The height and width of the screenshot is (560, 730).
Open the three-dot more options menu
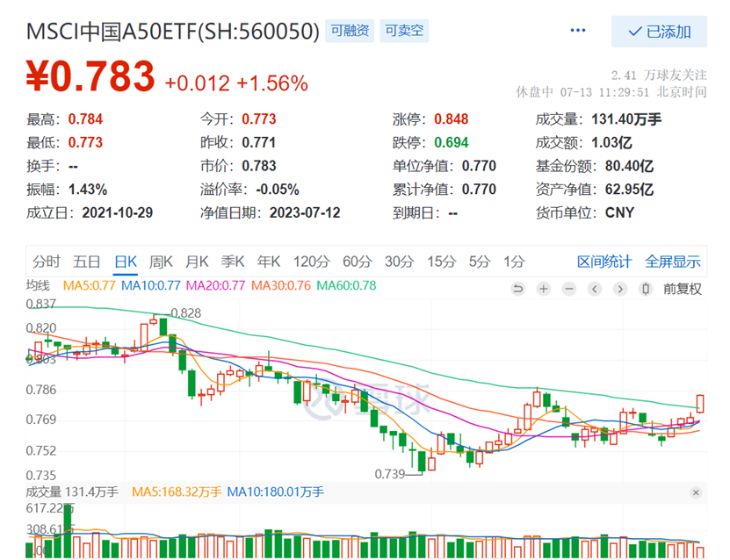pyautogui.click(x=578, y=31)
